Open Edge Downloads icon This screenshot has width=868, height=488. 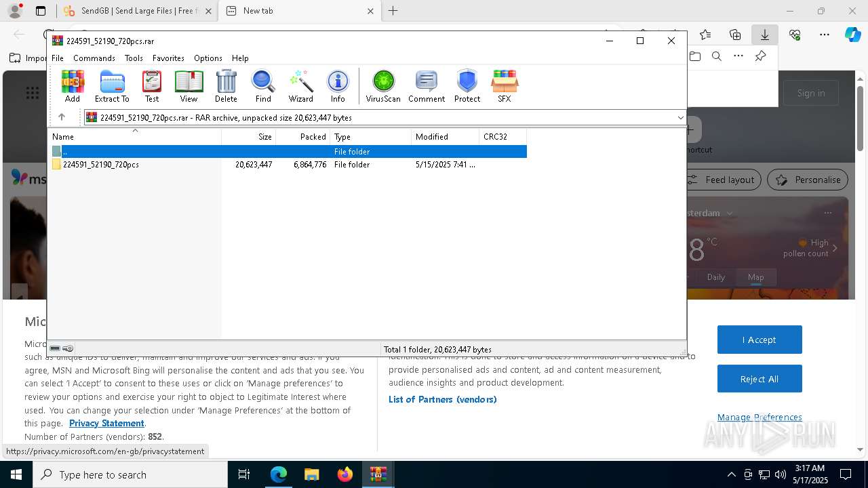pos(764,35)
